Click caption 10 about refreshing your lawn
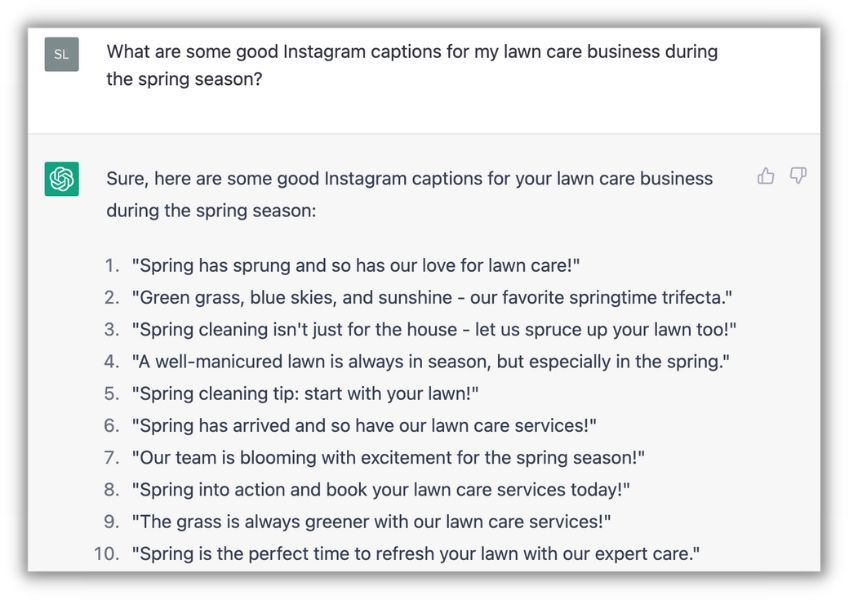Viewport: 848px width, 600px height. point(416,553)
